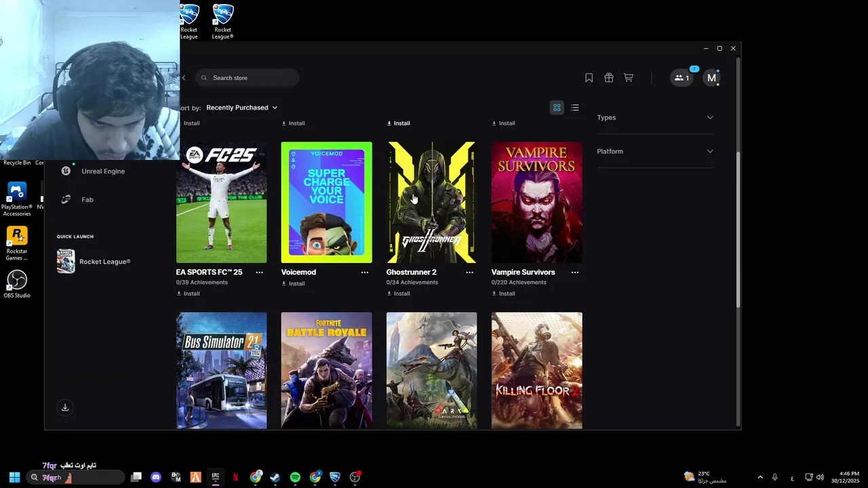Open OBS Studio desktop icon

pos(17,284)
